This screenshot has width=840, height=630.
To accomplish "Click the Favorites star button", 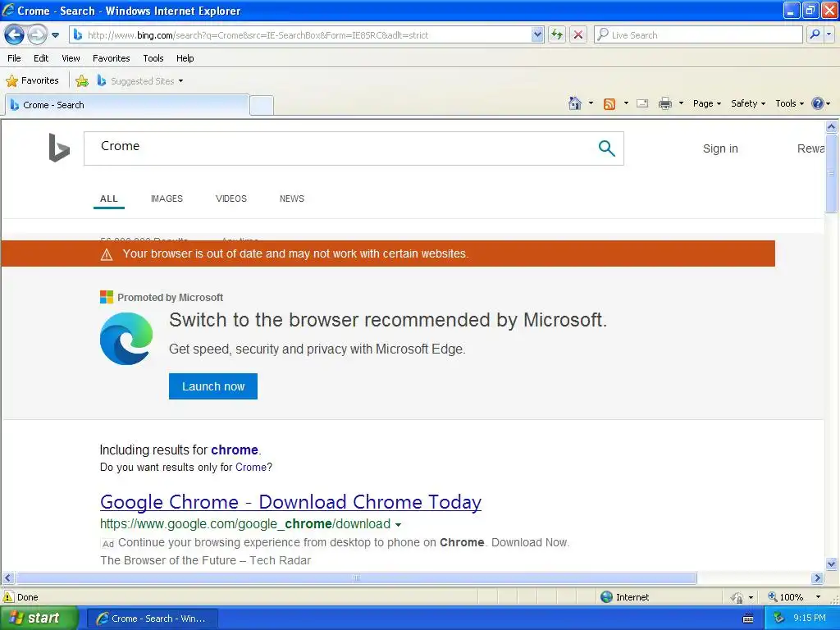I will pyautogui.click(x=32, y=81).
